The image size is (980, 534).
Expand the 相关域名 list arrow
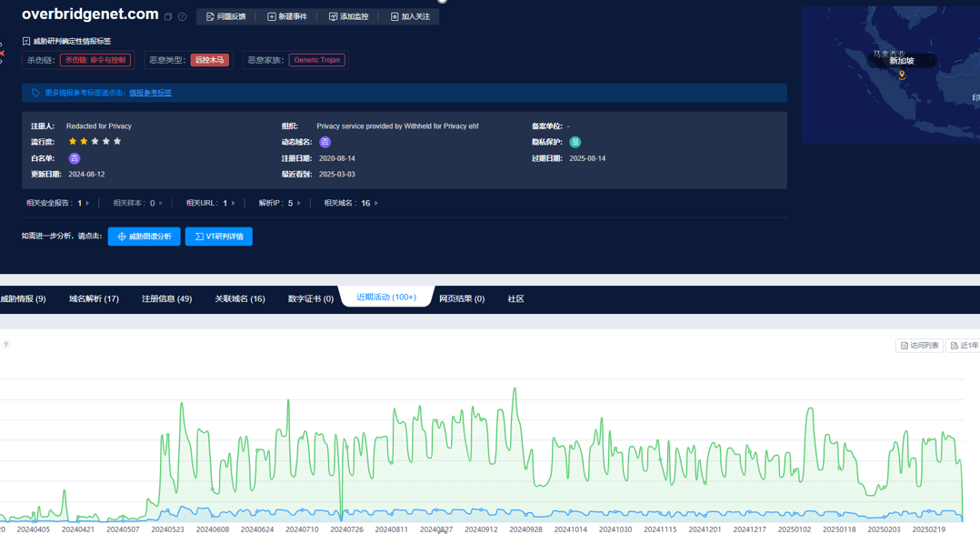[376, 204]
